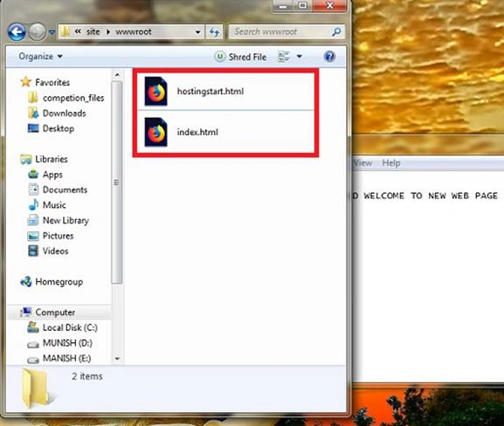Click the greyed Forward arrow button
504x426 pixels.
(38, 31)
